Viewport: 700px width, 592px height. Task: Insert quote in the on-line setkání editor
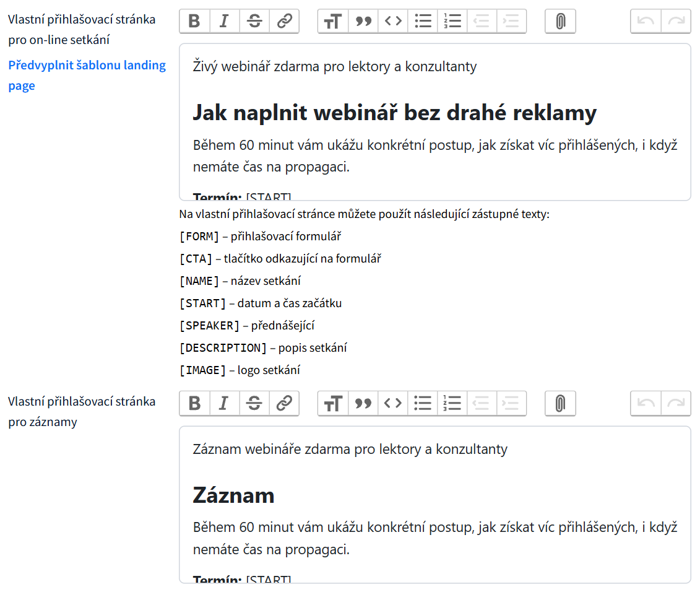point(363,21)
